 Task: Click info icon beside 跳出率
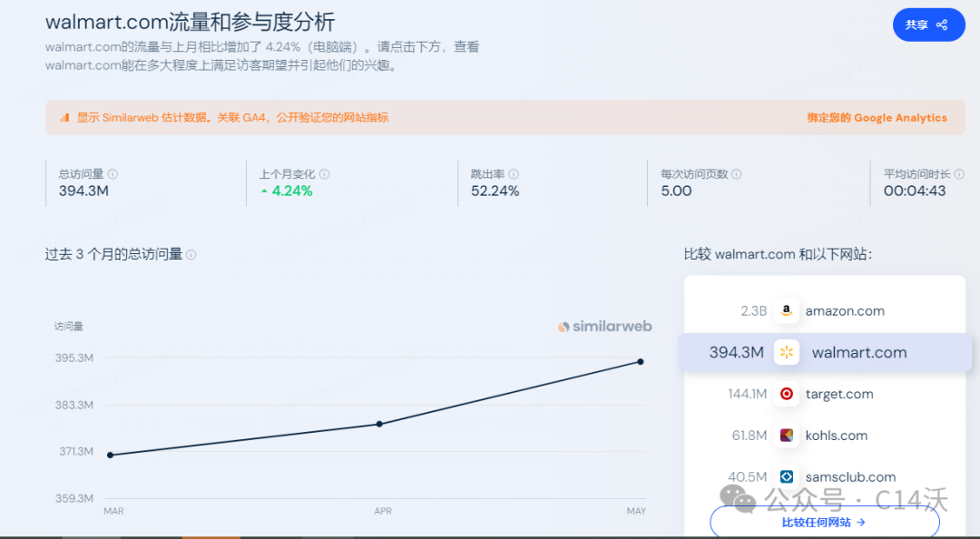[x=513, y=174]
